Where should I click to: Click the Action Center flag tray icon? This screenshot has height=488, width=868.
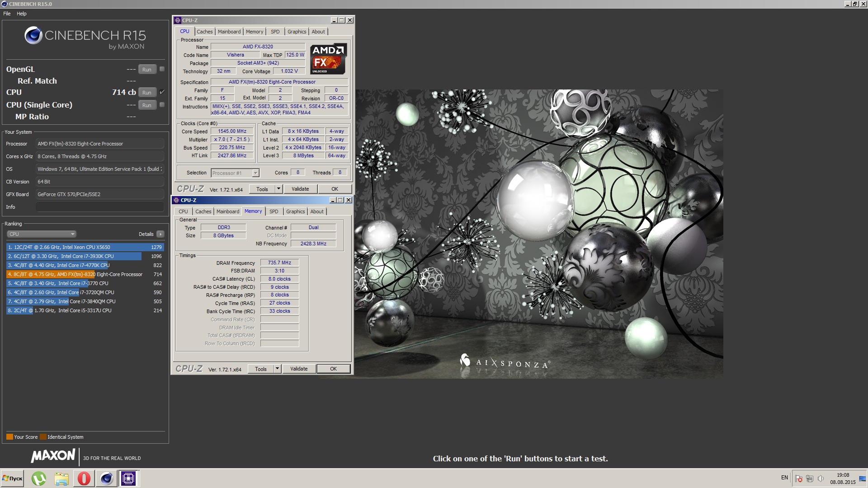coord(799,479)
